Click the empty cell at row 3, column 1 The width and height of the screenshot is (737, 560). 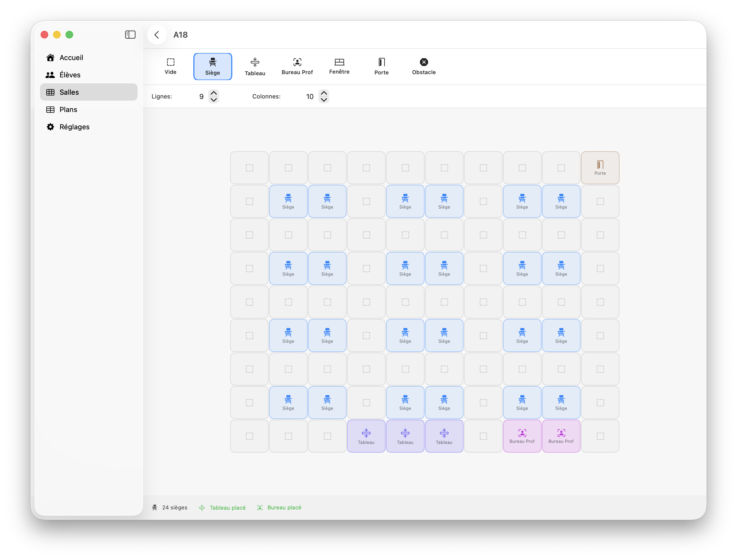pos(249,235)
